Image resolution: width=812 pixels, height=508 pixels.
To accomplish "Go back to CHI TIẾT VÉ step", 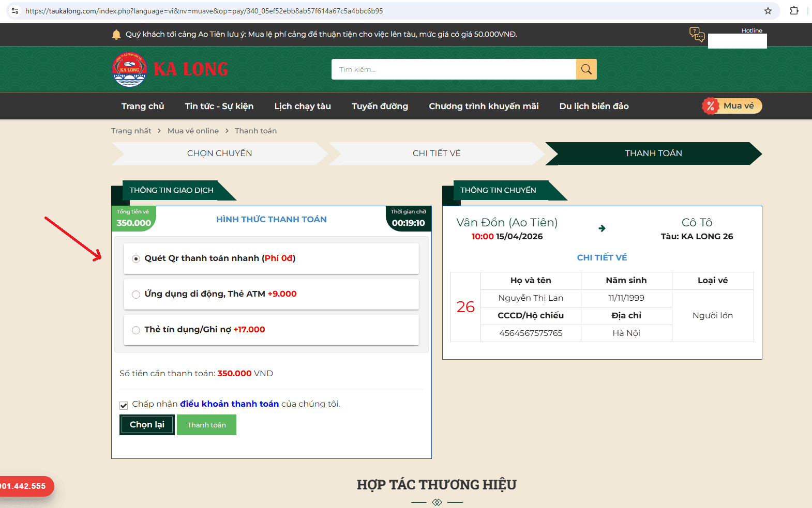I will (x=436, y=153).
